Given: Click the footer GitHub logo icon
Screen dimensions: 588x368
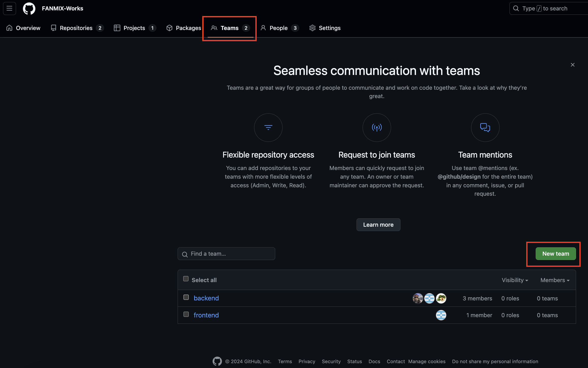Looking at the screenshot, I should 217,361.
